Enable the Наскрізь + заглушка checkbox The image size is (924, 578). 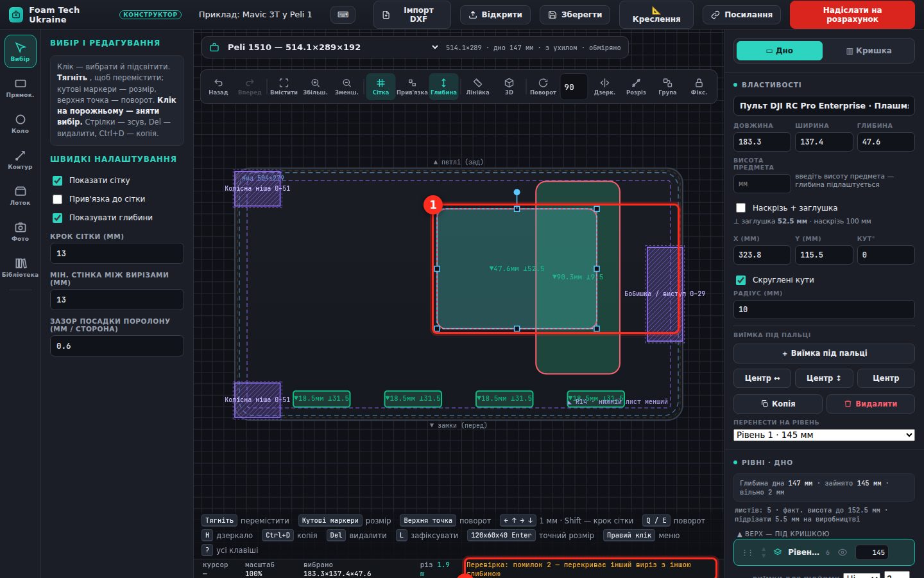pos(741,208)
